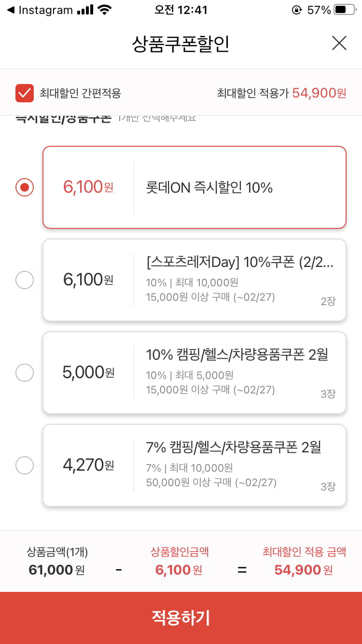Tap the 롯데ON 즉시할인 10% card
This screenshot has width=362, height=644.
point(195,187)
